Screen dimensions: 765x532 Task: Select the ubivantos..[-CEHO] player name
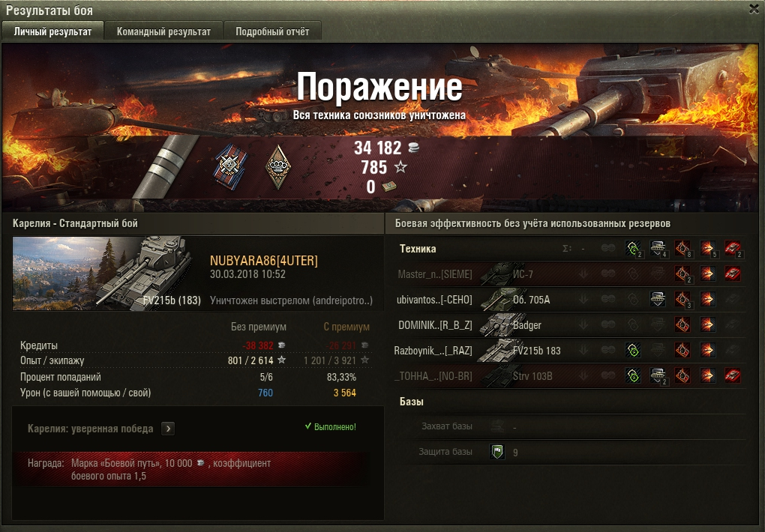(x=434, y=300)
